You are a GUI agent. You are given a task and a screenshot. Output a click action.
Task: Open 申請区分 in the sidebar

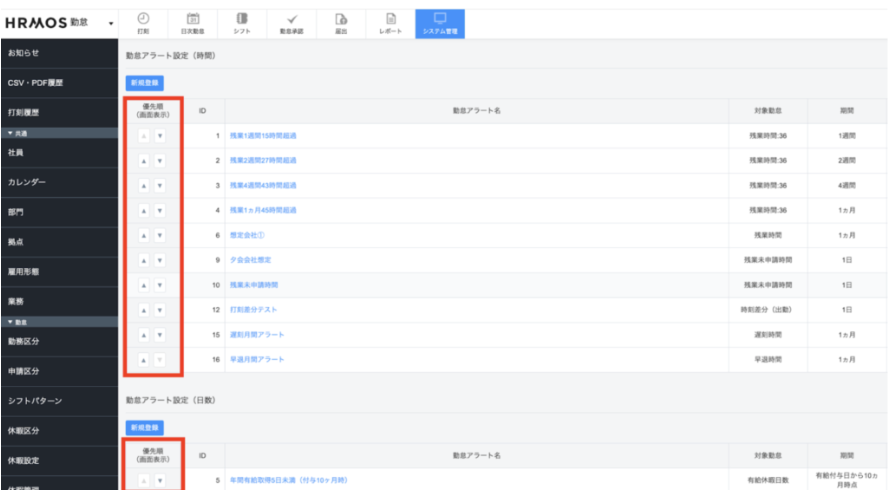[x=59, y=372]
